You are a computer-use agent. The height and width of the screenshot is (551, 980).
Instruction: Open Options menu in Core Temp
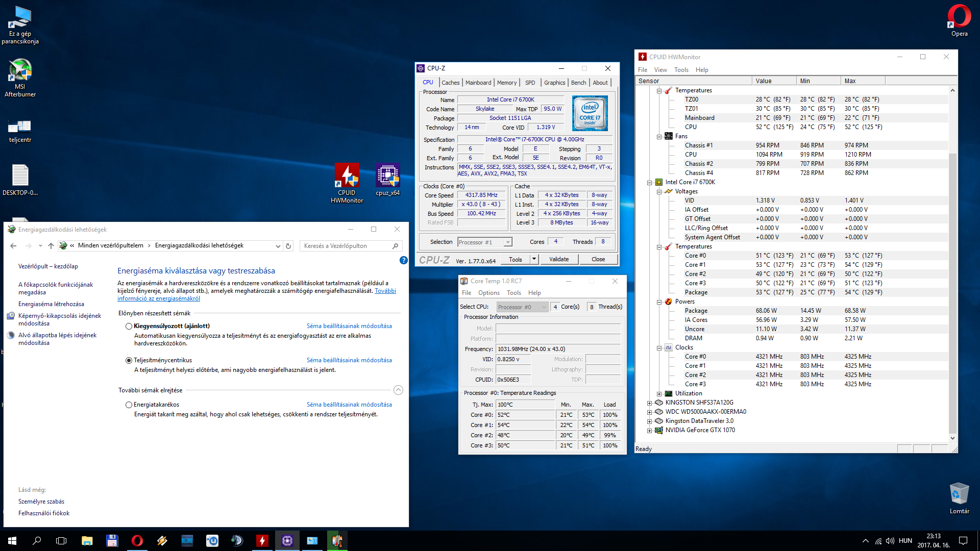click(488, 293)
